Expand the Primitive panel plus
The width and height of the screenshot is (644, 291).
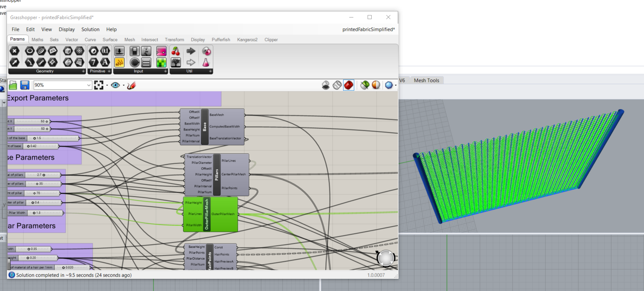click(x=109, y=71)
